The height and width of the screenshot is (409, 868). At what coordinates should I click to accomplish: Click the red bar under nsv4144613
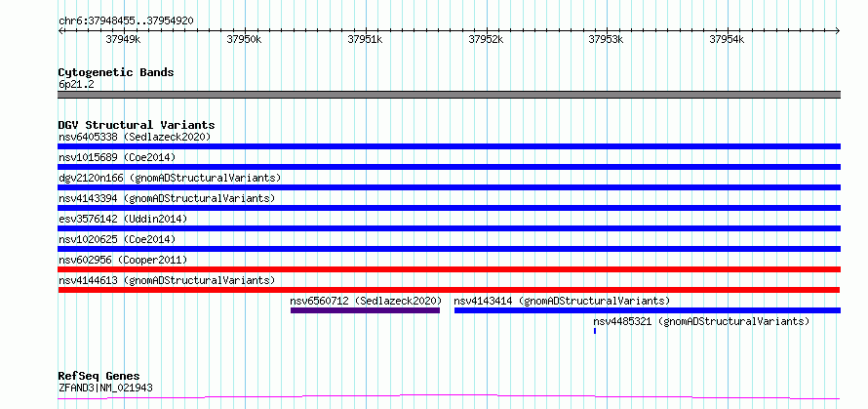tap(449, 290)
